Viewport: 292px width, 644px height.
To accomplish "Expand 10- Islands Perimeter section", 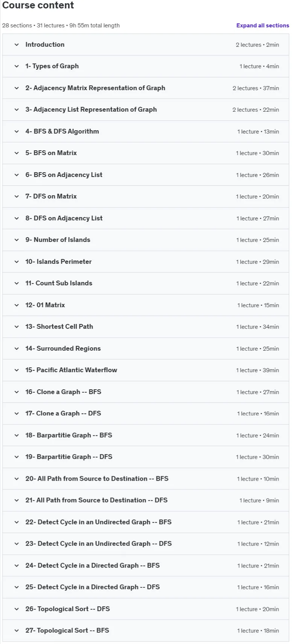I will click(x=146, y=261).
